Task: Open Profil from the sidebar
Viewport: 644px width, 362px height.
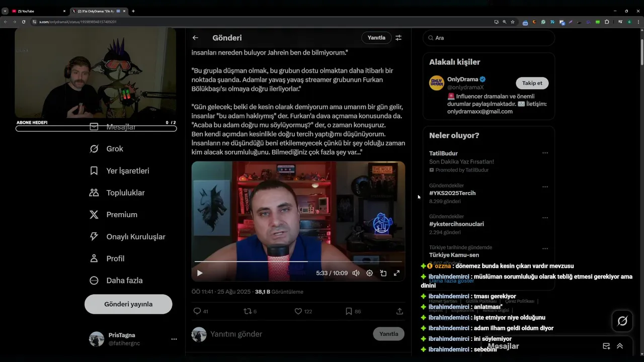Action: pyautogui.click(x=107, y=258)
